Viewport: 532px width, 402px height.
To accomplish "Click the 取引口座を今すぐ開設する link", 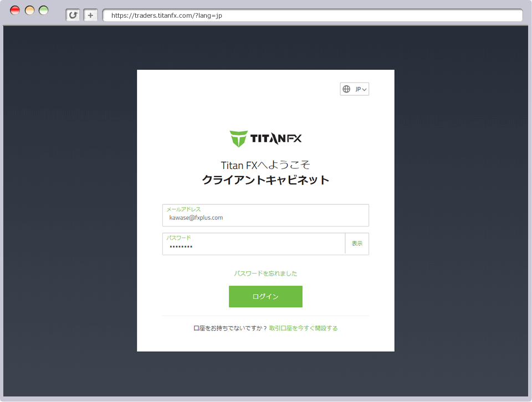I will point(303,328).
